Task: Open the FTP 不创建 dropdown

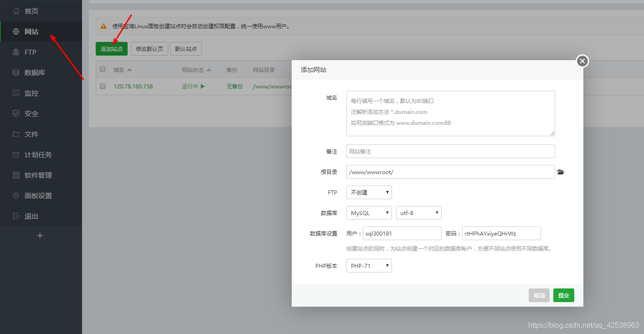Action: 369,192
